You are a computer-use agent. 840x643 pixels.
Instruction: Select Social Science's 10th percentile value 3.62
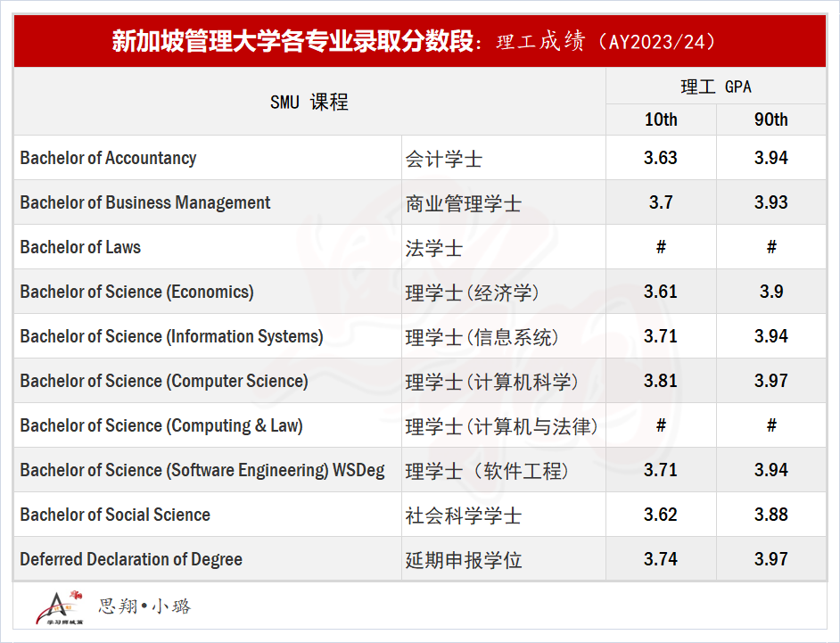point(661,515)
